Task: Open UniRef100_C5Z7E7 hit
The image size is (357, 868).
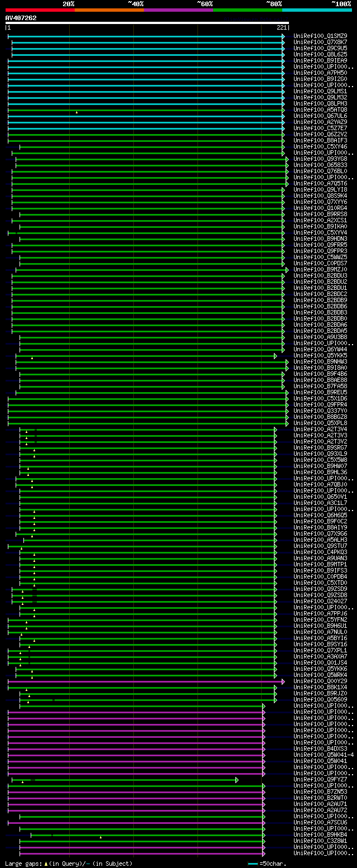Action: [321, 128]
